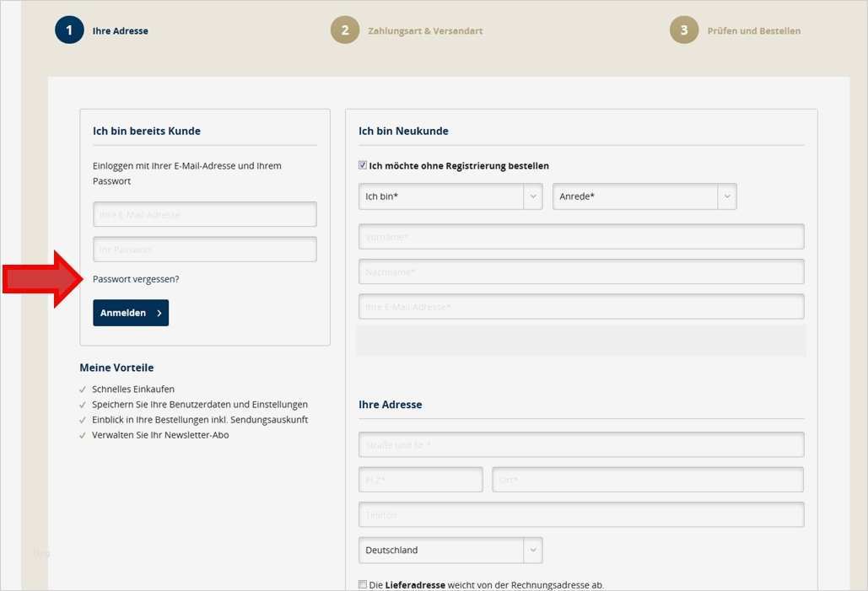Click the checkmark beside Verwalten Sie Ihr Newsletter-Abo
The height and width of the screenshot is (591, 868).
[82, 434]
